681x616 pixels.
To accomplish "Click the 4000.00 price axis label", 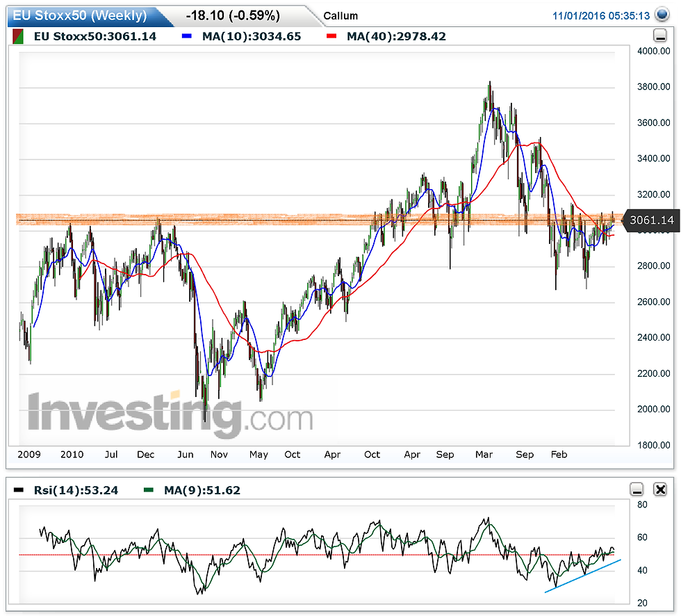I will (654, 51).
